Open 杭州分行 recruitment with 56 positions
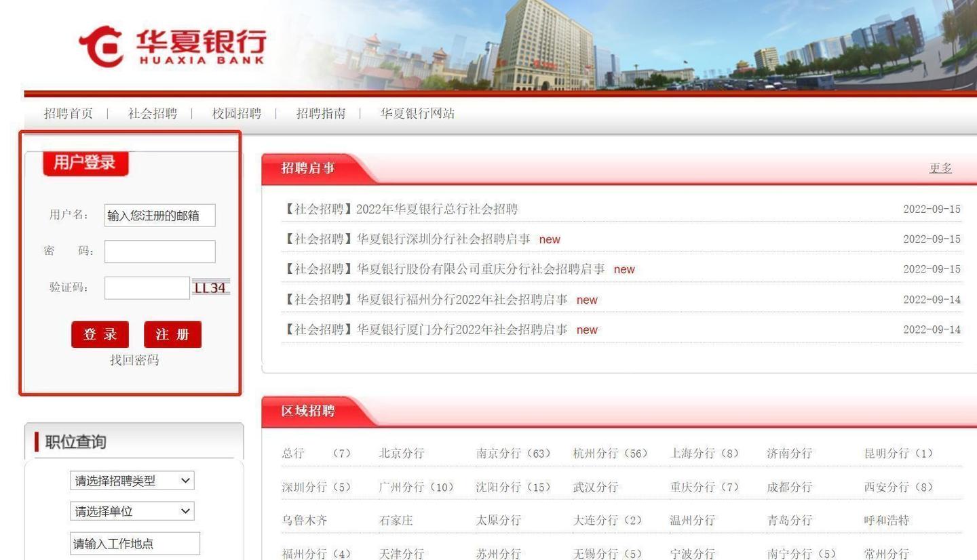This screenshot has height=560, width=977. [x=611, y=453]
